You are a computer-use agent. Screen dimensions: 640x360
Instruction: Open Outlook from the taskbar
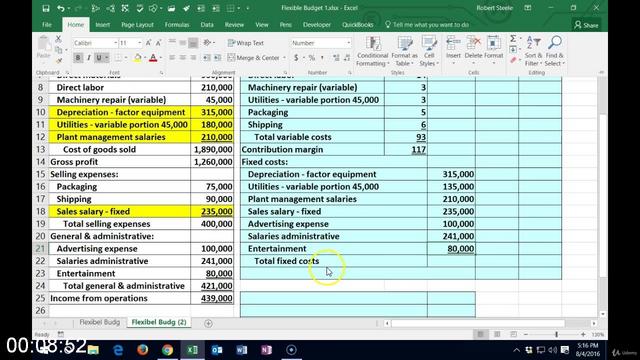click(217, 350)
